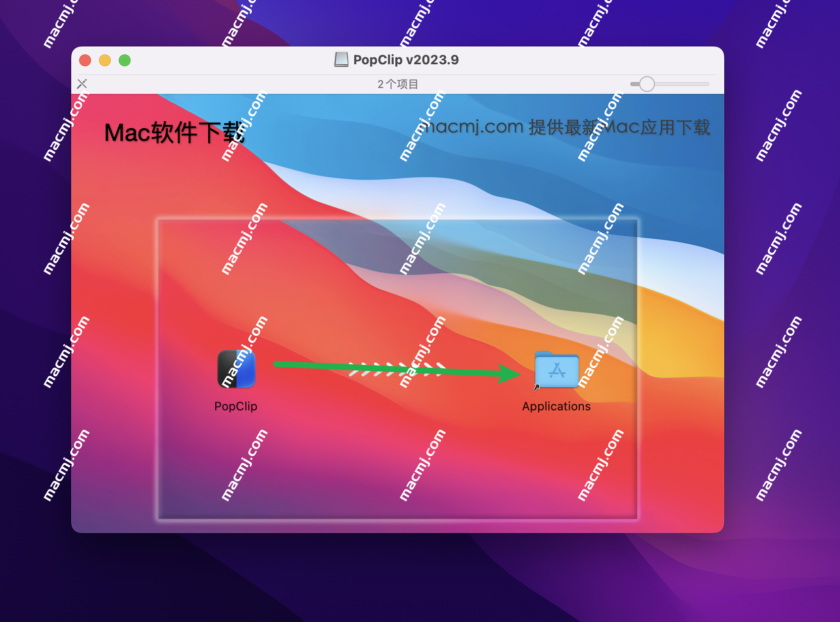Zoom the window with green button
The height and width of the screenshot is (622, 840).
tap(125, 60)
